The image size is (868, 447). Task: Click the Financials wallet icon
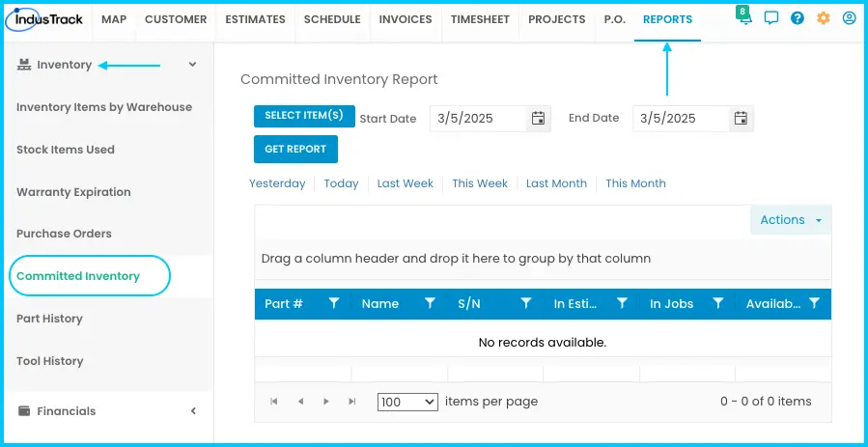pos(24,411)
